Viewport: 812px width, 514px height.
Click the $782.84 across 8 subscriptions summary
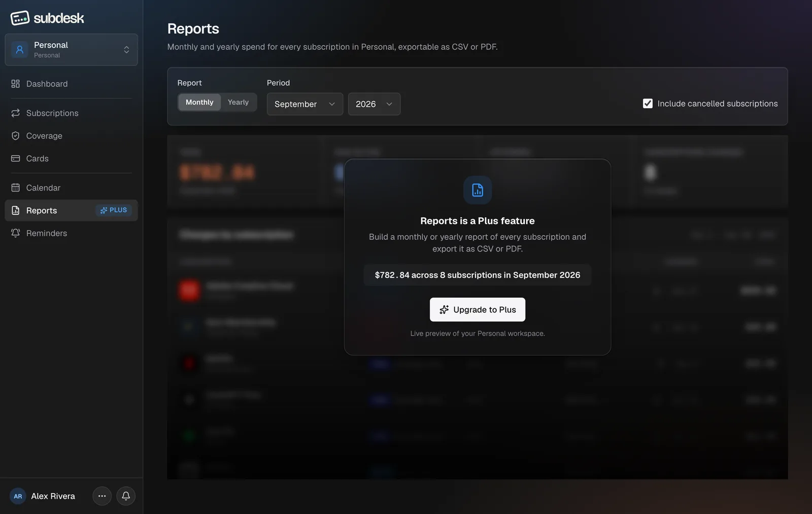click(478, 275)
